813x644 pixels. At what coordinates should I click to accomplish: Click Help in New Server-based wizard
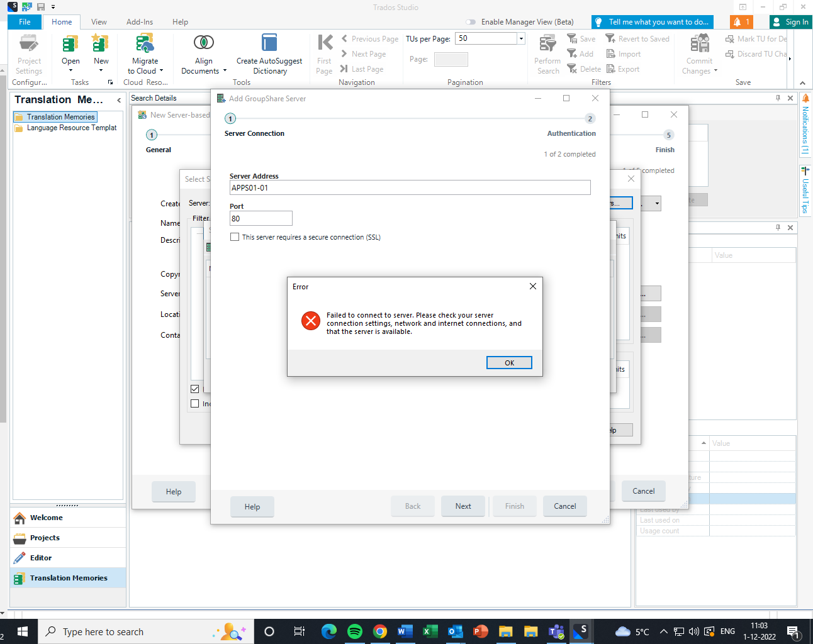pos(174,492)
